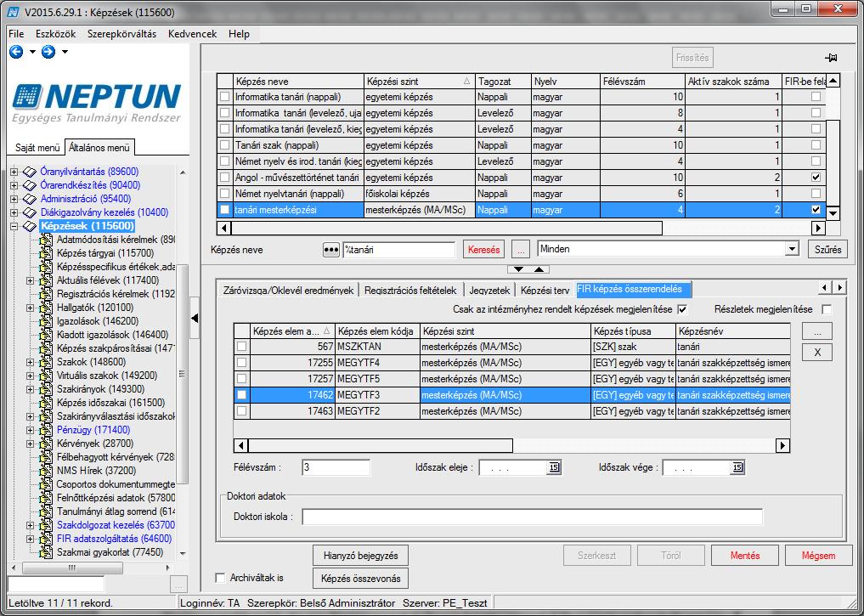The width and height of the screenshot is (864, 616).
Task: Click the Adminisztráció (95400) node icon
Action: click(x=30, y=199)
